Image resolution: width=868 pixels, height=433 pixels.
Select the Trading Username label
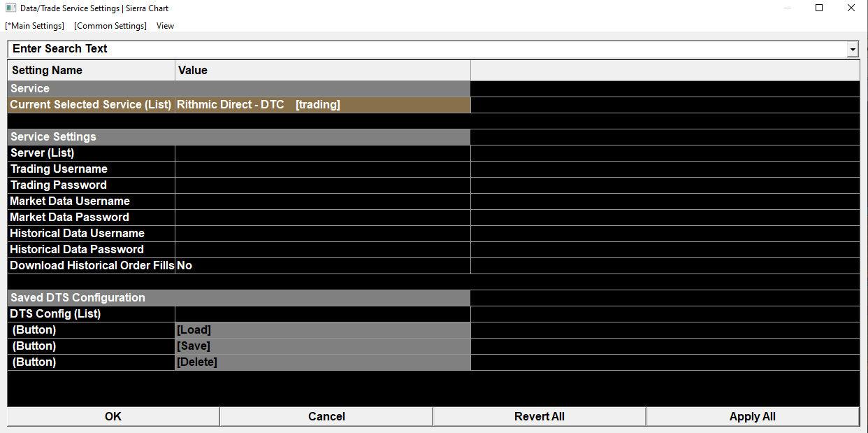91,169
